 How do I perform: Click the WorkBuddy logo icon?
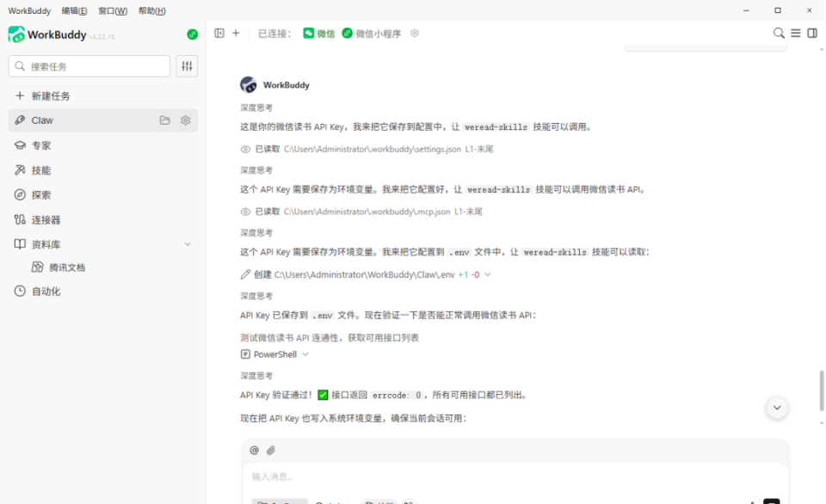point(16,34)
